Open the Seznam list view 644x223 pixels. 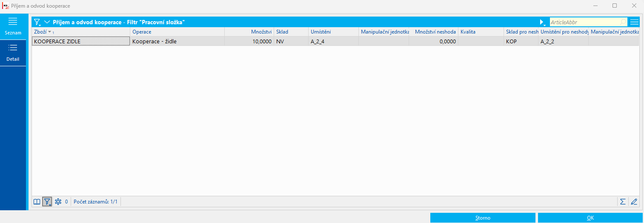click(x=13, y=25)
